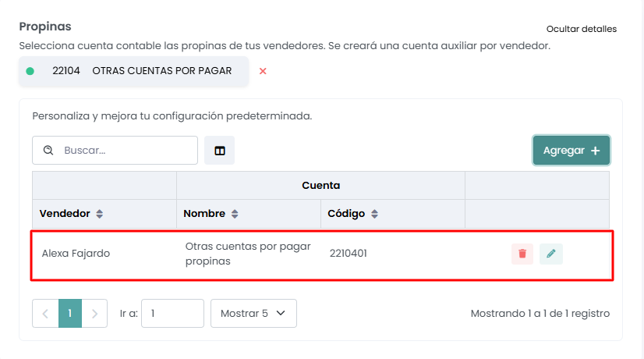The height and width of the screenshot is (359, 644).
Task: Go to the next page arrow
Action: coord(94,314)
